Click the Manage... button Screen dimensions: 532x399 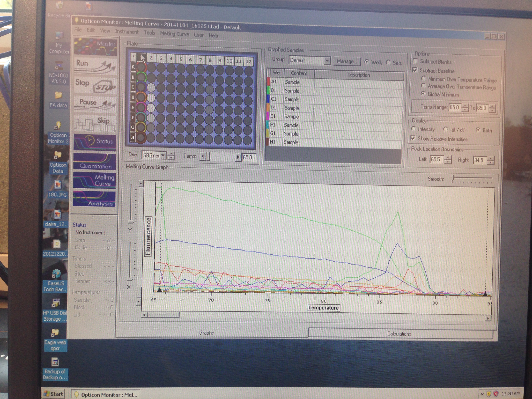[x=347, y=61]
